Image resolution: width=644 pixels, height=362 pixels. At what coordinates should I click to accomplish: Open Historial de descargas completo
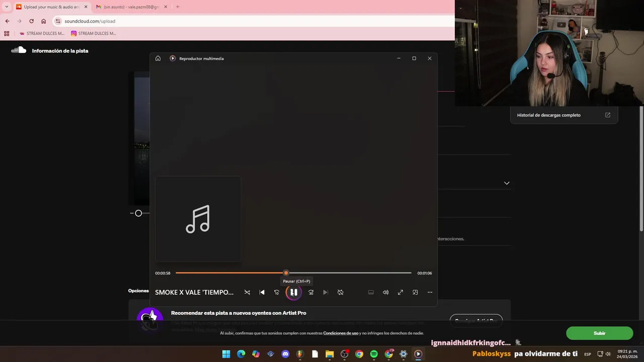[563, 115]
